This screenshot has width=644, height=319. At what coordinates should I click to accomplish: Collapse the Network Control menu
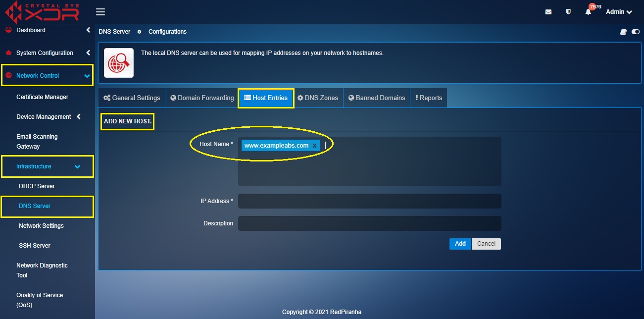tap(48, 76)
